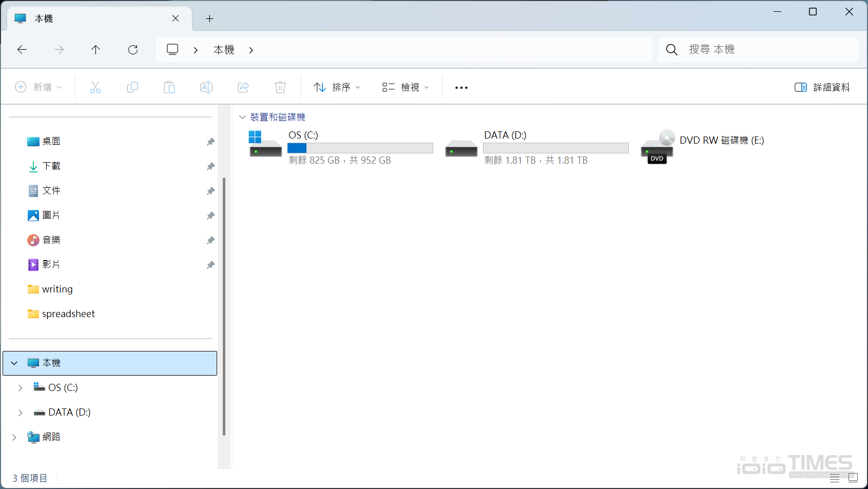The width and height of the screenshot is (868, 489).
Task: Expand OS (C:) in navigation tree
Action: coord(21,388)
